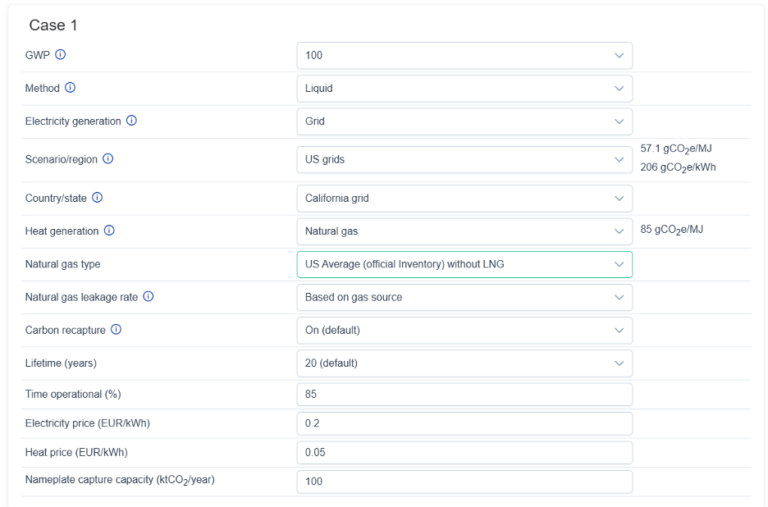
Task: Click the info icon beside Method
Action: [70, 88]
